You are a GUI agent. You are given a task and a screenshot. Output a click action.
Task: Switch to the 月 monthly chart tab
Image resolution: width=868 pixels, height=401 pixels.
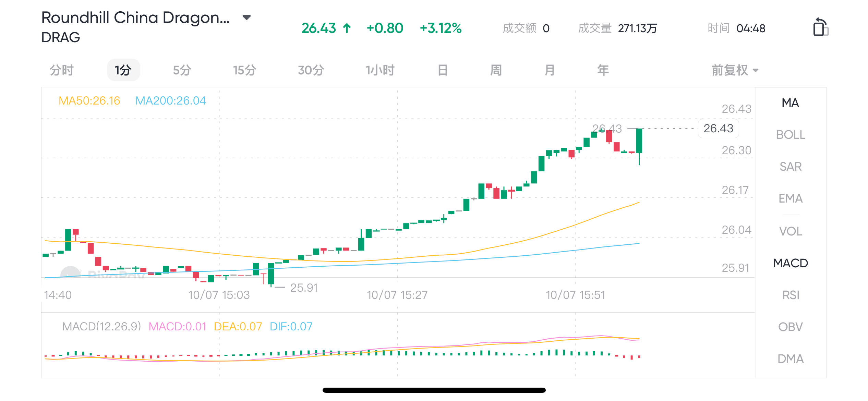point(550,70)
